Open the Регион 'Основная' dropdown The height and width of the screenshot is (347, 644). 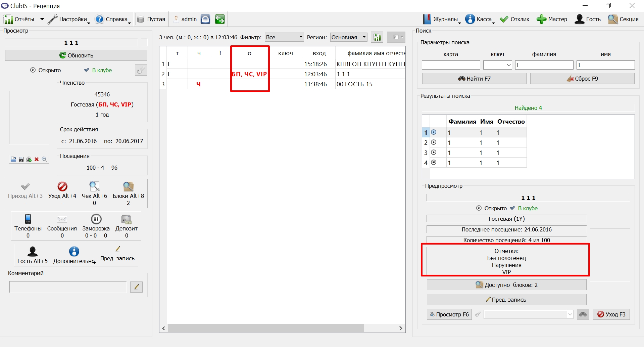(349, 37)
